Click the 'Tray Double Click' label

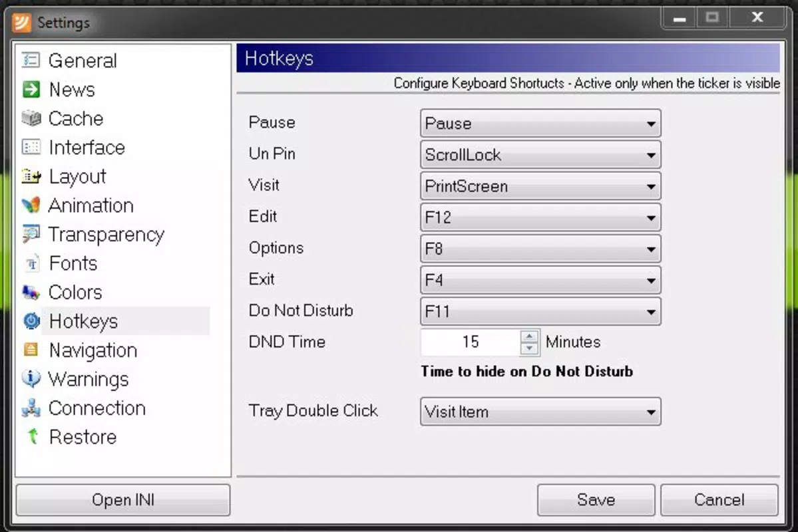pos(313,411)
